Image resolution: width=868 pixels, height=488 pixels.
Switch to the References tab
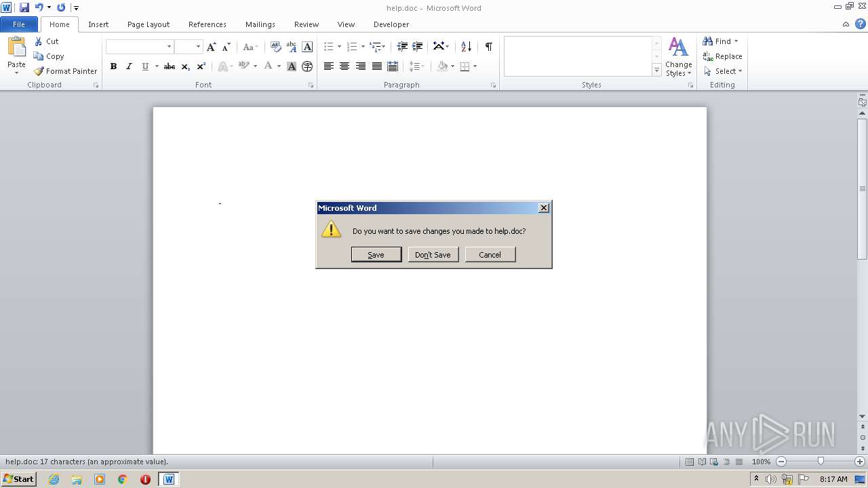pos(208,24)
